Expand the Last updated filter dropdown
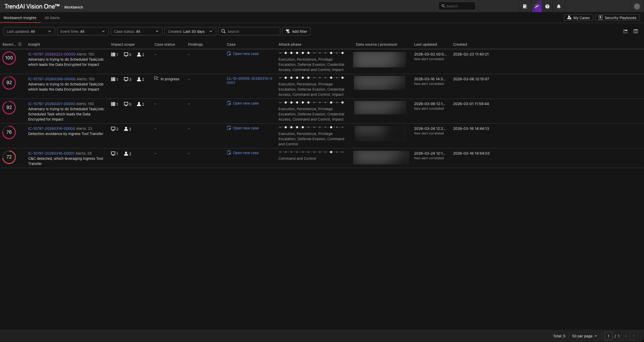This screenshot has height=342, width=644. (29, 31)
